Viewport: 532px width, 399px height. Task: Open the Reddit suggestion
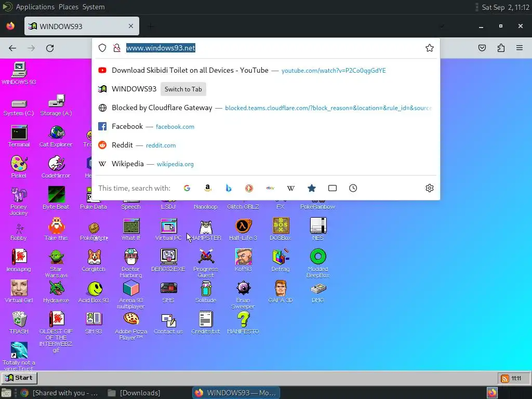click(266, 145)
